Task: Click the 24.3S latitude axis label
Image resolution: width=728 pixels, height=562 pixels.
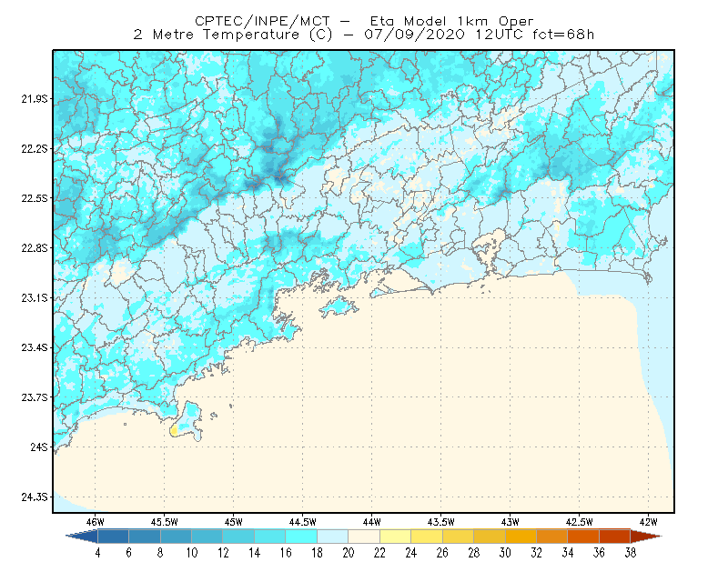Action: (x=35, y=497)
